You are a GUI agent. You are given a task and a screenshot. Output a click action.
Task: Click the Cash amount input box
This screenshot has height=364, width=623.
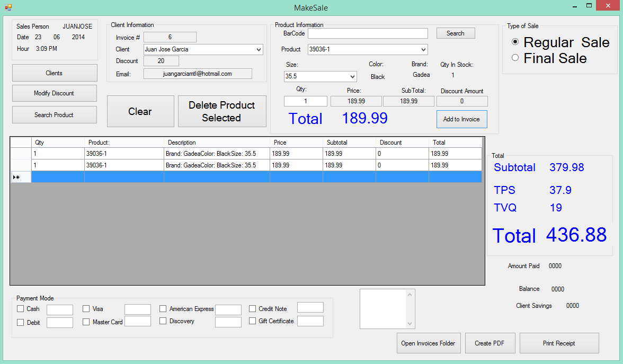tap(59, 309)
